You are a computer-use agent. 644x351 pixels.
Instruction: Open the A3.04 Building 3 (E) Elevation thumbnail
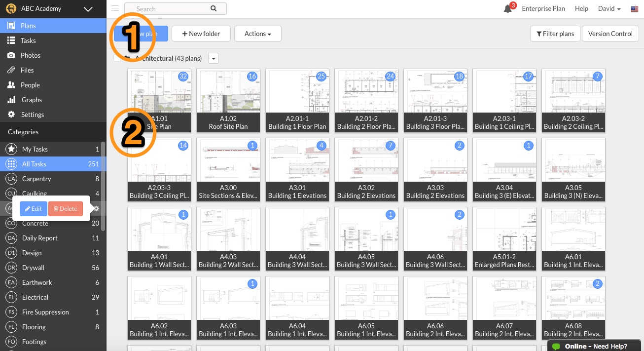pyautogui.click(x=504, y=170)
